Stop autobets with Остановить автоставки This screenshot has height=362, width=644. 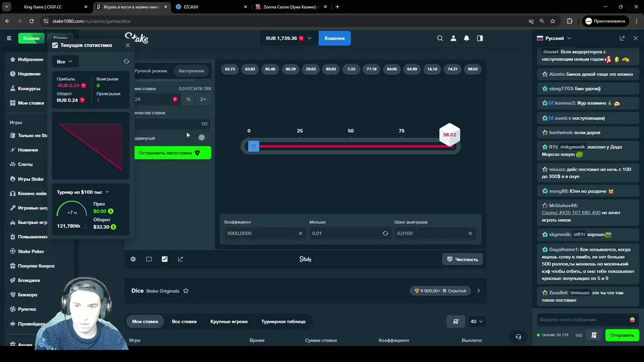tap(173, 153)
